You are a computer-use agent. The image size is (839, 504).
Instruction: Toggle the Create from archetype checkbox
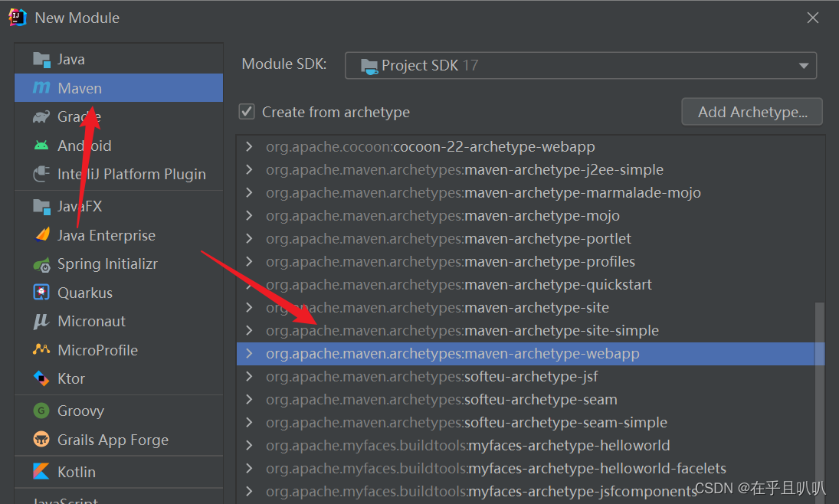pos(247,112)
